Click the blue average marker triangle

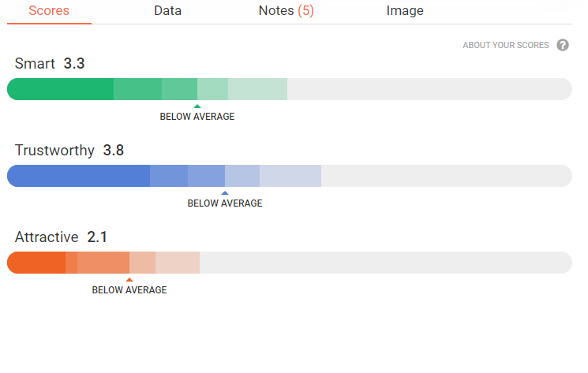click(225, 192)
